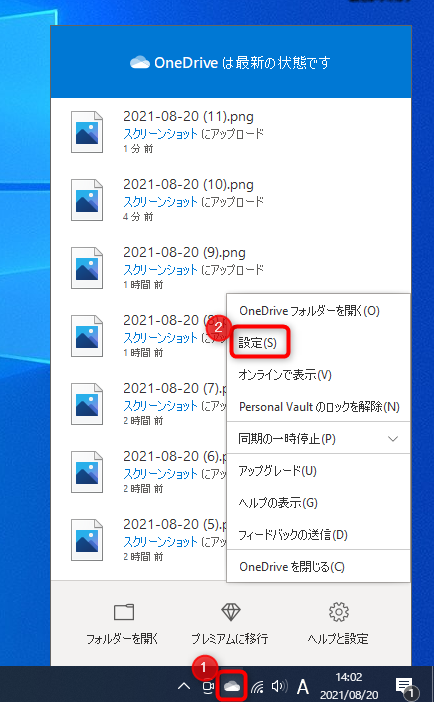The width and height of the screenshot is (434, 702).
Task: Click the フォルダーを開く folder icon
Action: pos(124,612)
